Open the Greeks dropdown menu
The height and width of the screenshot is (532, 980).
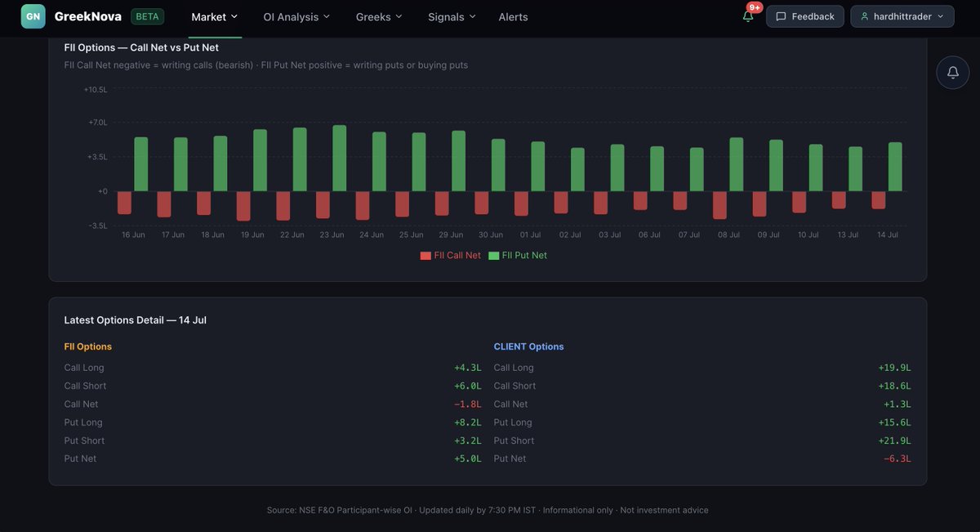pyautogui.click(x=379, y=16)
